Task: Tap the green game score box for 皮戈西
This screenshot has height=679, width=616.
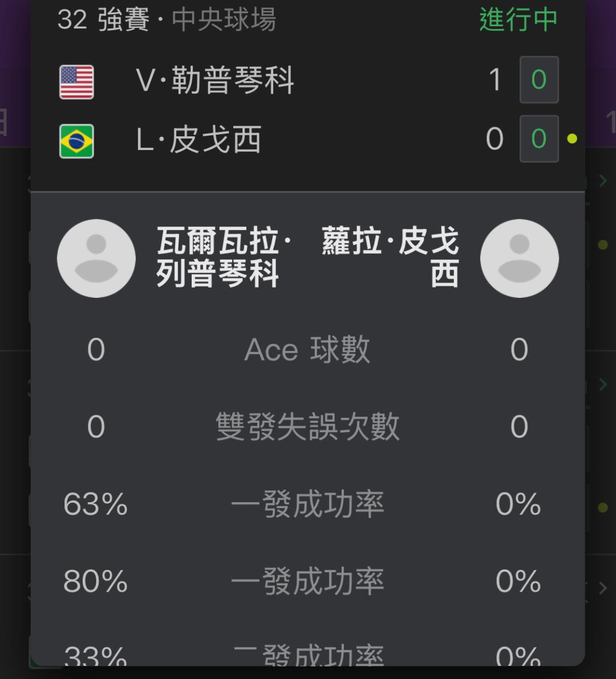Action: 538,139
